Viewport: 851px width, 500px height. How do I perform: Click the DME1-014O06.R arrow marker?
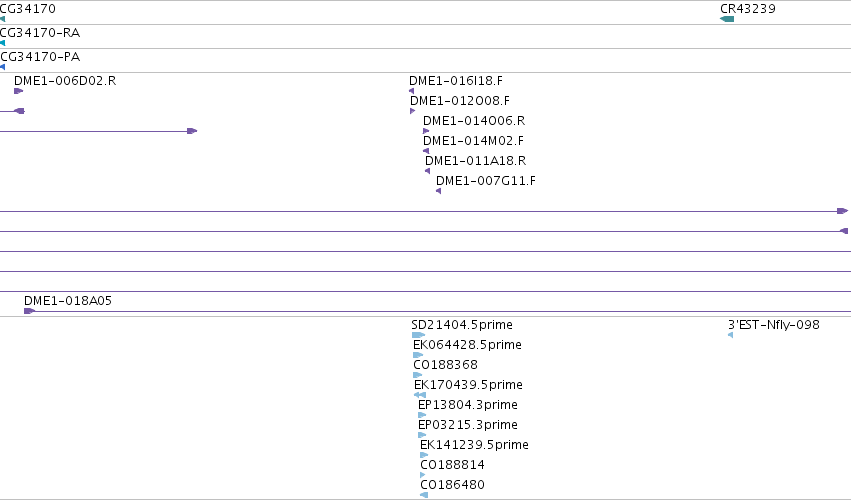[x=426, y=131]
